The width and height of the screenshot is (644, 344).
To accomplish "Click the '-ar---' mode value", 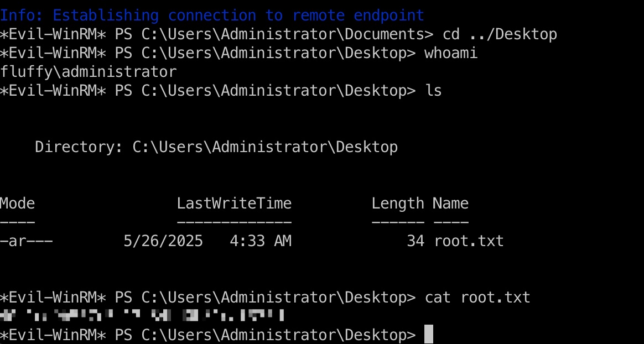I will click(x=27, y=241).
